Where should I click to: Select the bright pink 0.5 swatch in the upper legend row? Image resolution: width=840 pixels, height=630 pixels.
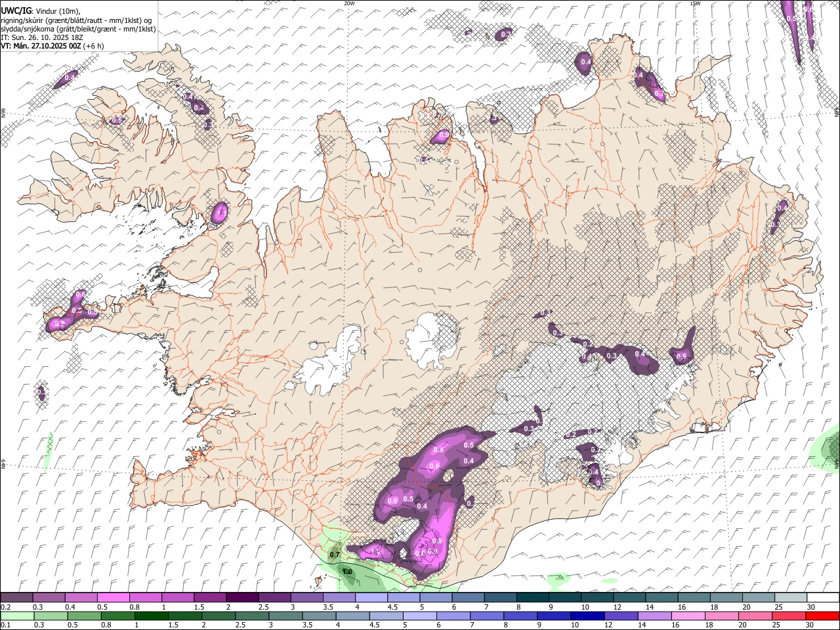click(x=114, y=598)
